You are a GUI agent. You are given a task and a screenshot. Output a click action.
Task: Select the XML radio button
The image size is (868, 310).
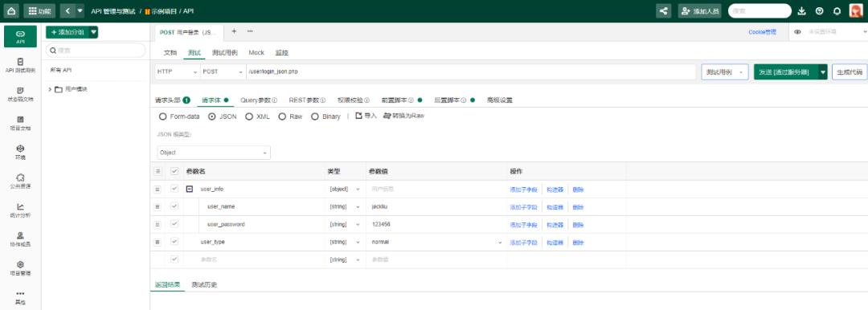249,116
